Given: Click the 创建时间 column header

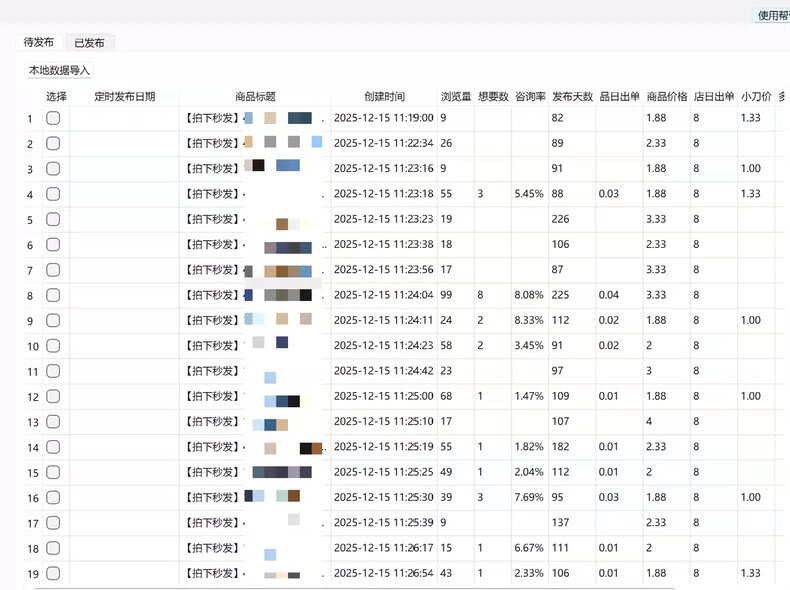Looking at the screenshot, I should click(384, 96).
